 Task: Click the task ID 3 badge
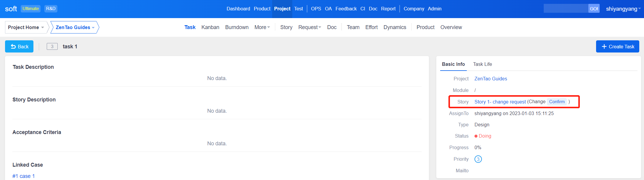click(52, 47)
